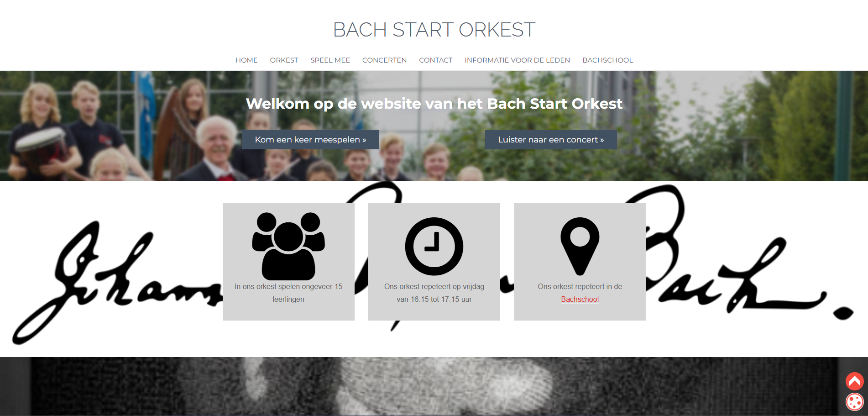Open the HOME menu item

click(x=246, y=60)
